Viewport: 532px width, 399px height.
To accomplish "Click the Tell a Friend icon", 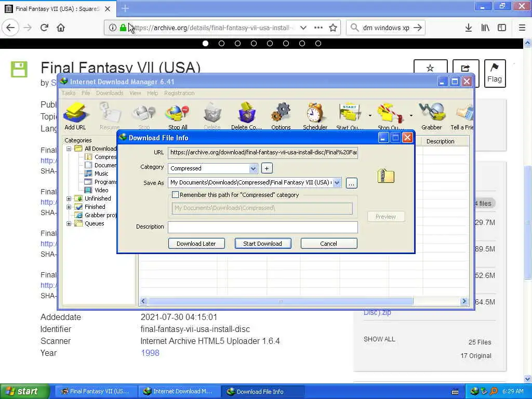I will (462, 116).
